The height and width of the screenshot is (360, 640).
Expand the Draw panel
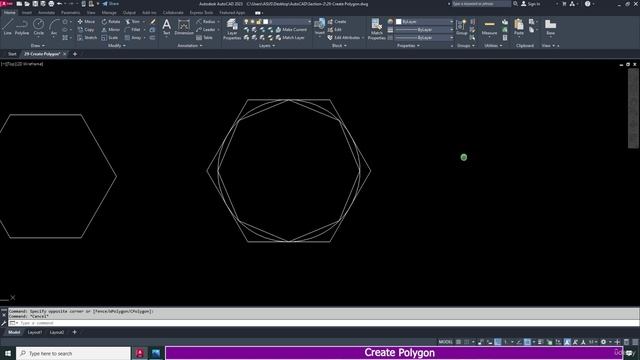[38, 46]
